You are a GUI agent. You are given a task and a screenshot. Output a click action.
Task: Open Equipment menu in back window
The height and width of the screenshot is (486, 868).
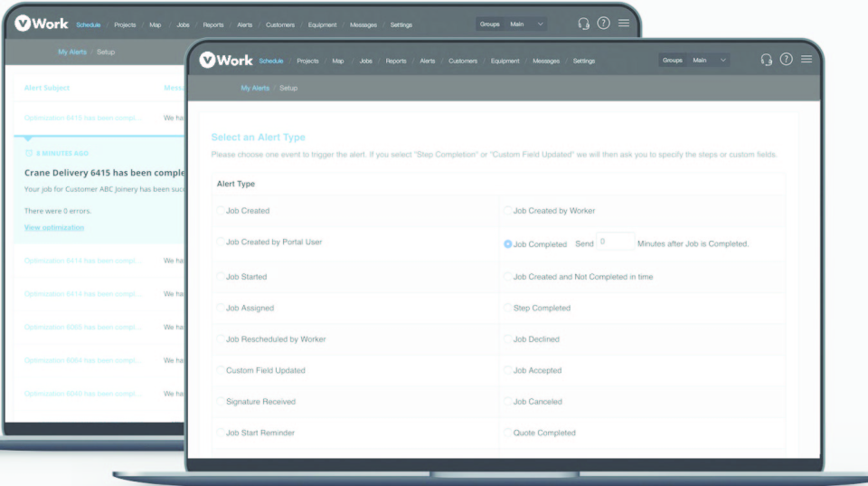click(x=322, y=25)
